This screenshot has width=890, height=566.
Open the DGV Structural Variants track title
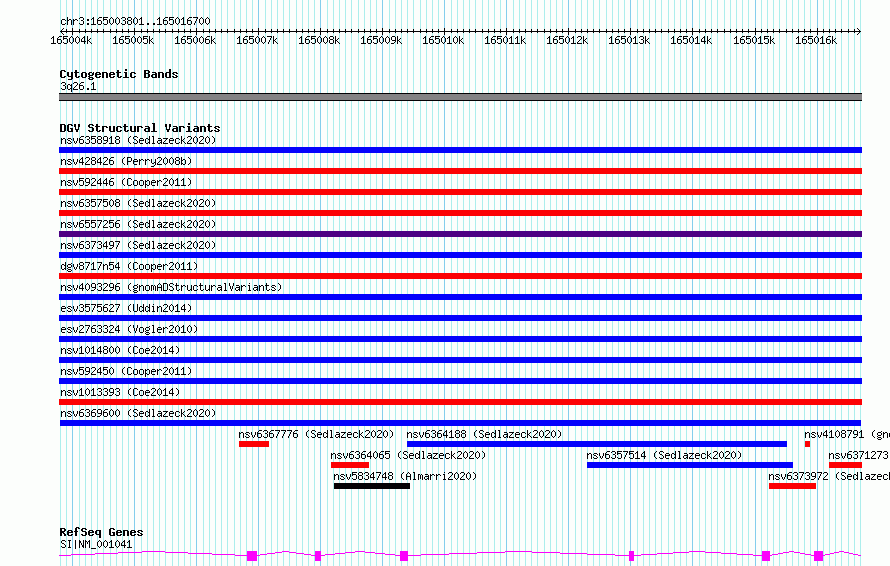click(x=140, y=128)
